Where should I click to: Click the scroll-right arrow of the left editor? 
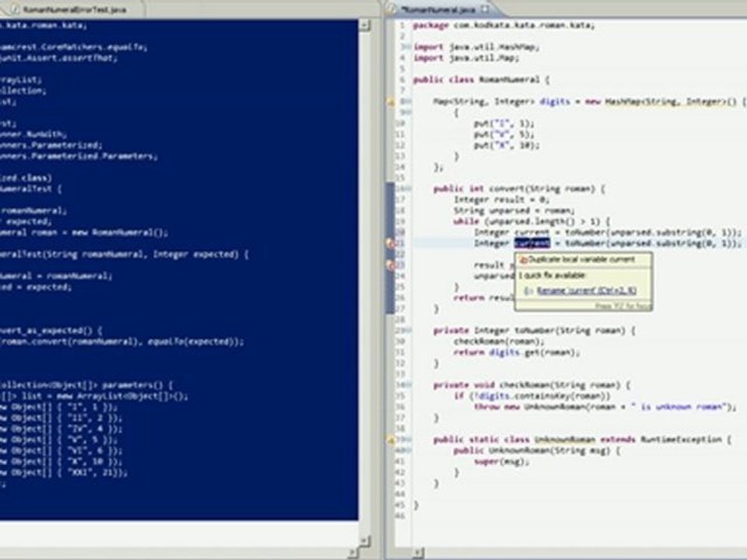(x=353, y=553)
